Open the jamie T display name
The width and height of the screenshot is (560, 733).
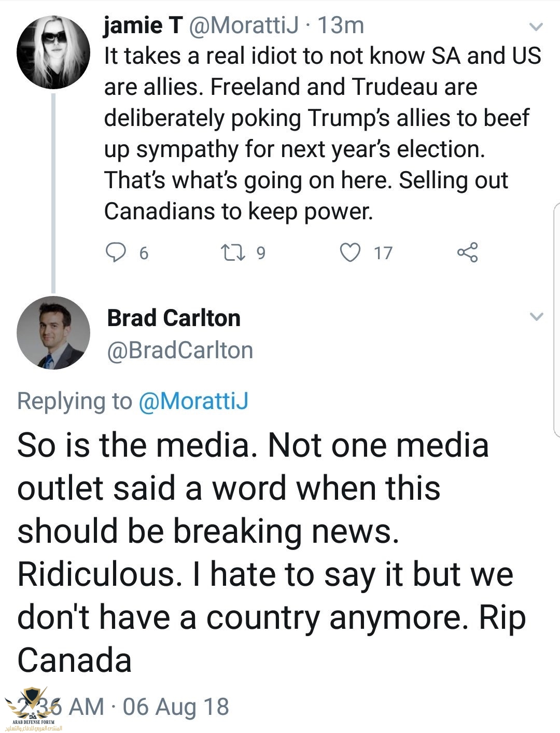click(x=143, y=25)
